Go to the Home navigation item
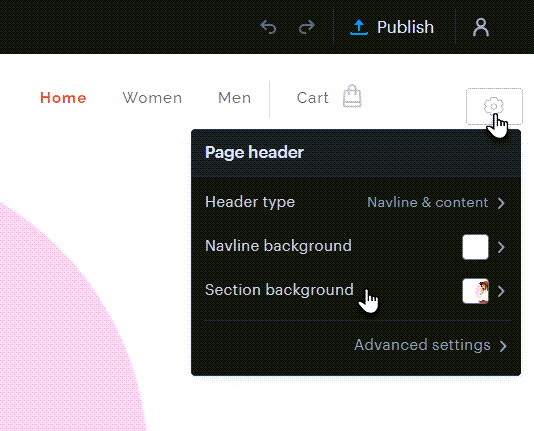 [63, 98]
